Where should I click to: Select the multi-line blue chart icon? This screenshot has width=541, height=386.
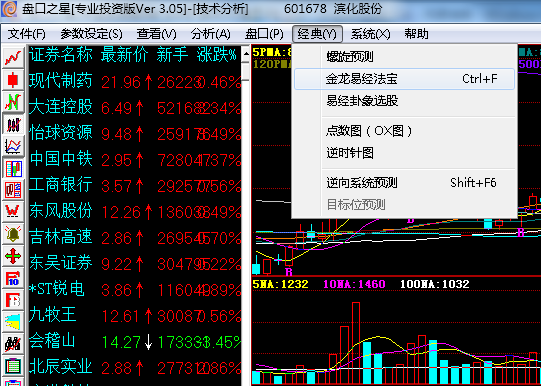[13, 147]
